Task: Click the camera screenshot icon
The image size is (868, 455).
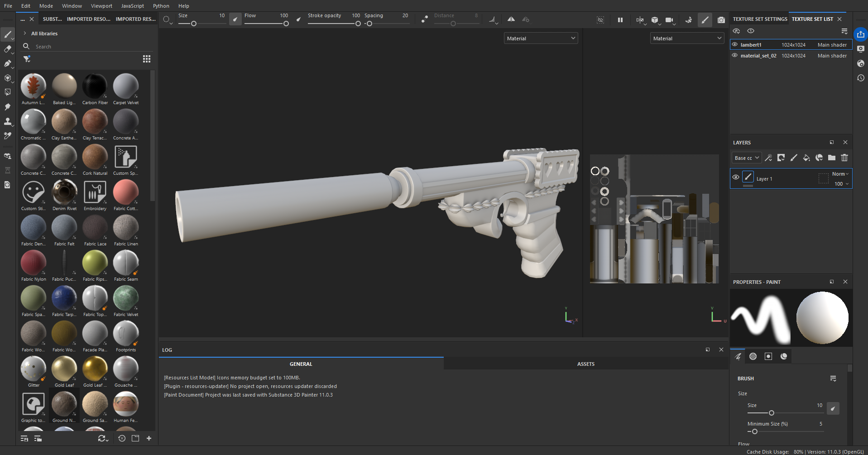Action: [x=721, y=20]
